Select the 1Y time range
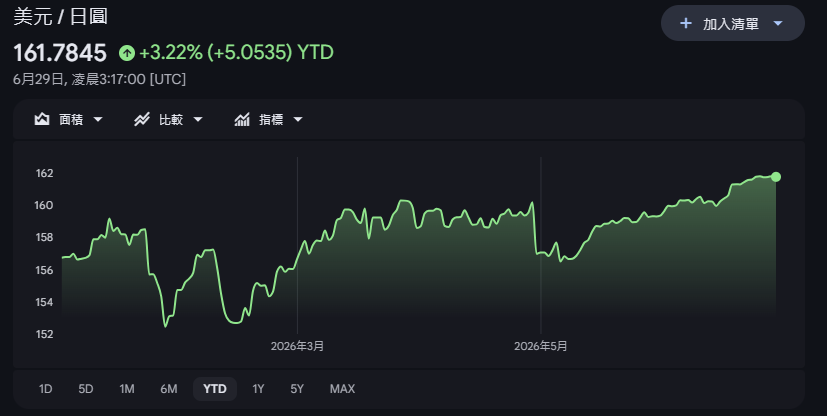This screenshot has height=416, width=827. tap(258, 389)
